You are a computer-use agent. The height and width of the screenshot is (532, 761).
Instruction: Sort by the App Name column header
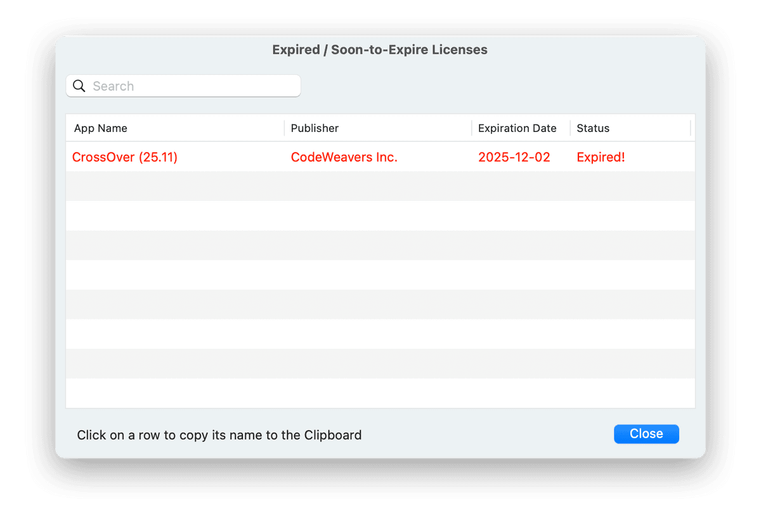(101, 128)
